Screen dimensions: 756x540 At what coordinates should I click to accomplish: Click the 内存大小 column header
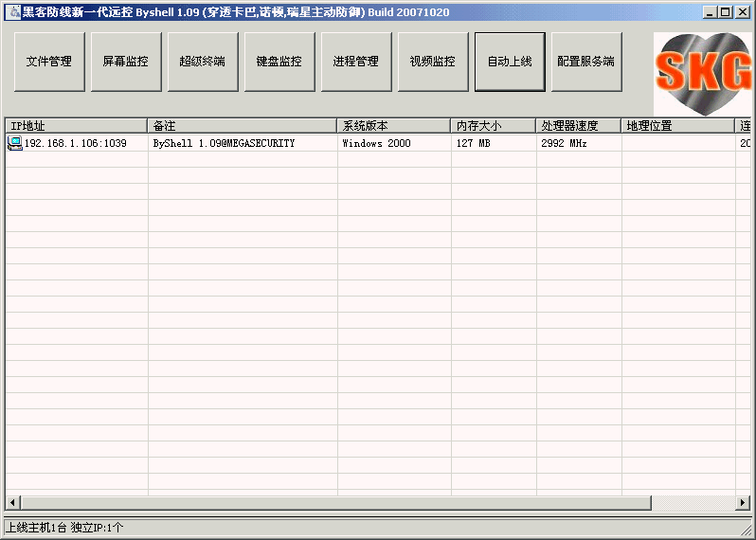coord(493,126)
